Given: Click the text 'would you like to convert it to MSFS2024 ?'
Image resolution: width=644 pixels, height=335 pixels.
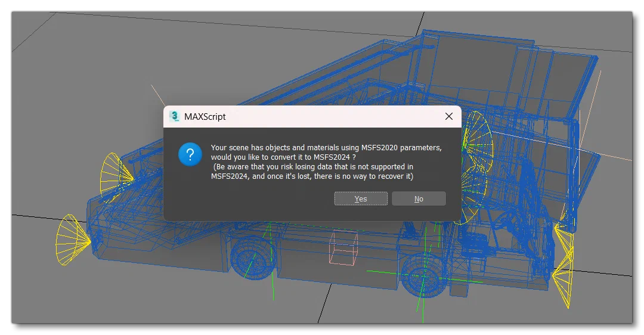Looking at the screenshot, I should (x=283, y=157).
